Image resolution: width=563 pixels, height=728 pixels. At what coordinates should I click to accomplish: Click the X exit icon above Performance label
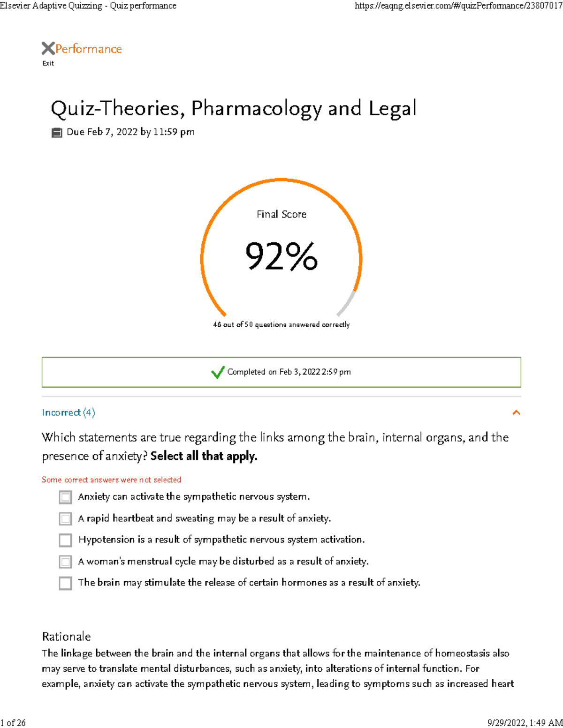point(47,48)
